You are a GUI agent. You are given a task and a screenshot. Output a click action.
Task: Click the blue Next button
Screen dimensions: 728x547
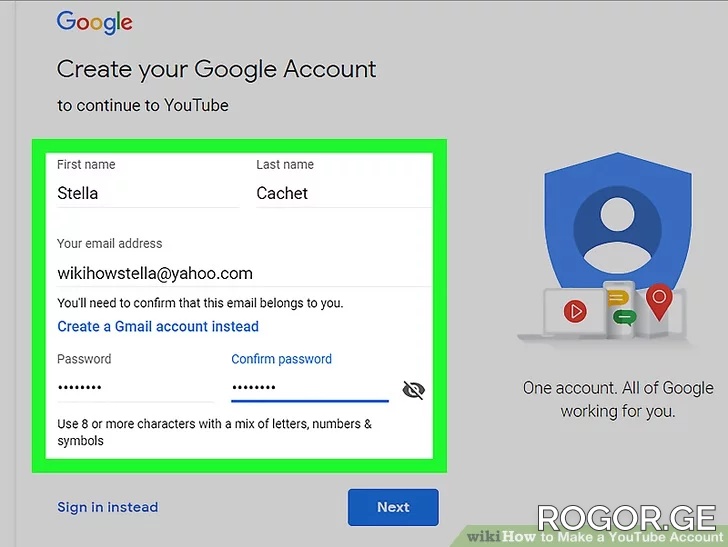[x=393, y=507]
